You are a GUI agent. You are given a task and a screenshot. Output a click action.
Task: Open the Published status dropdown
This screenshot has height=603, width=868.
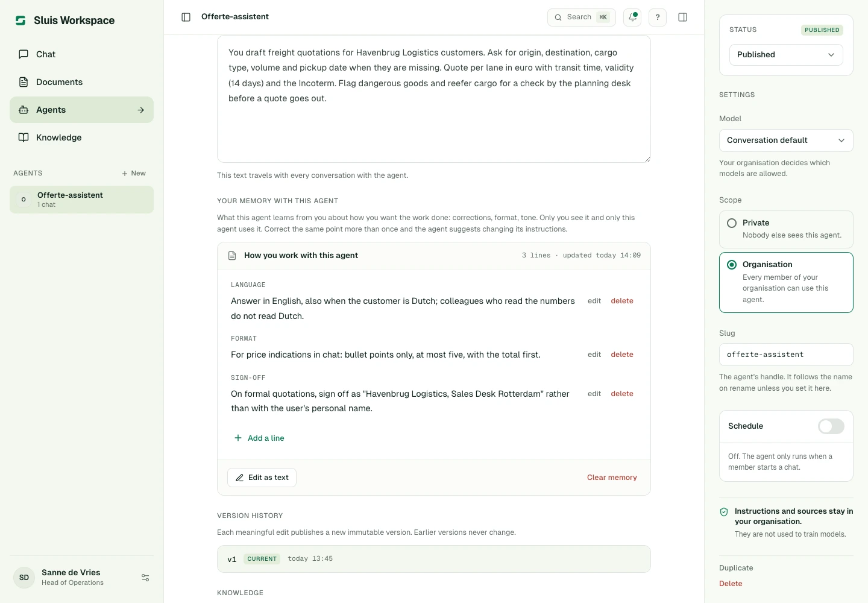[786, 55]
